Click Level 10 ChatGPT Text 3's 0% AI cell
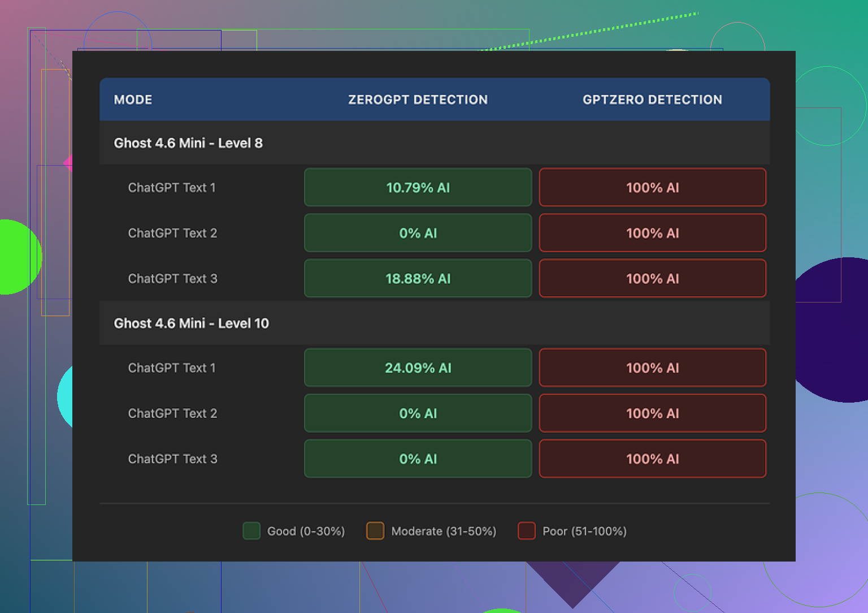 pos(418,459)
